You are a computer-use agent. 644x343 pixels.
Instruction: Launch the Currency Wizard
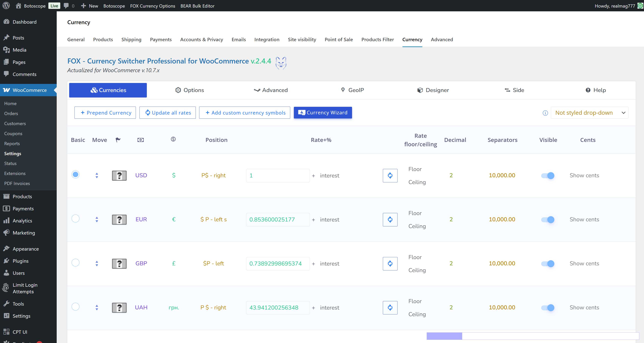[x=323, y=113]
